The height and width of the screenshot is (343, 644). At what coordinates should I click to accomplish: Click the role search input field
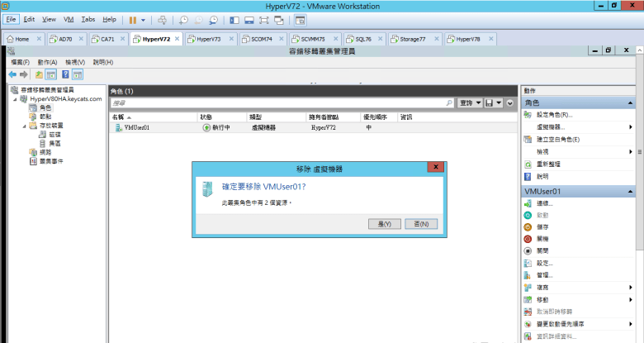[281, 102]
